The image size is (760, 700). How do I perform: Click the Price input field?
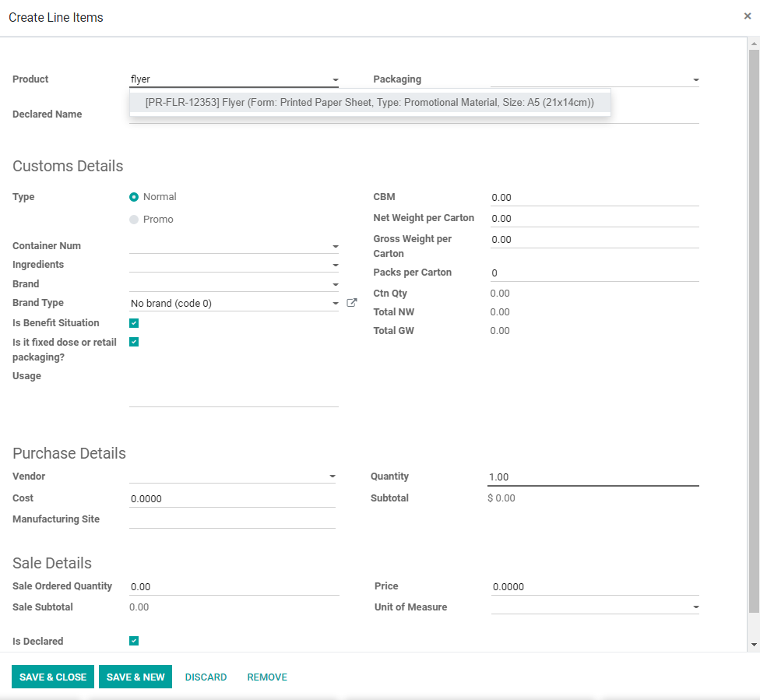coord(595,586)
